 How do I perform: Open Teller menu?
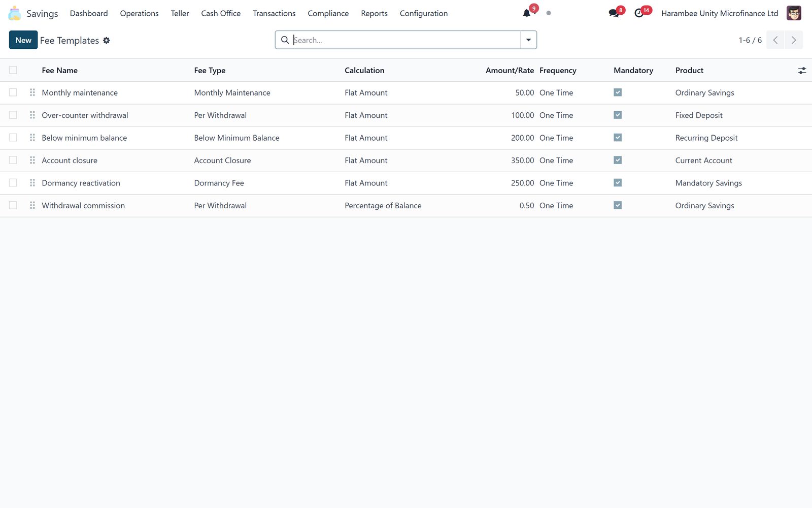pyautogui.click(x=180, y=14)
